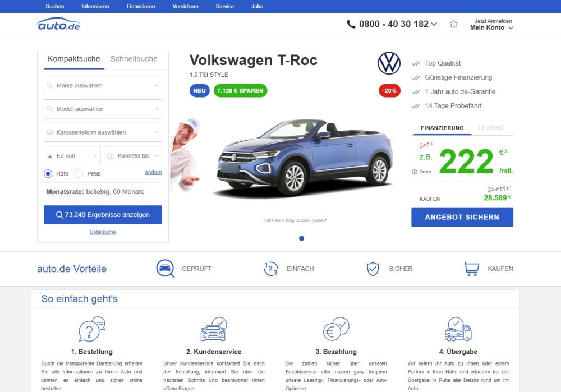The image size is (561, 392).
Task: Open the Informieren menu
Action: (x=95, y=6)
